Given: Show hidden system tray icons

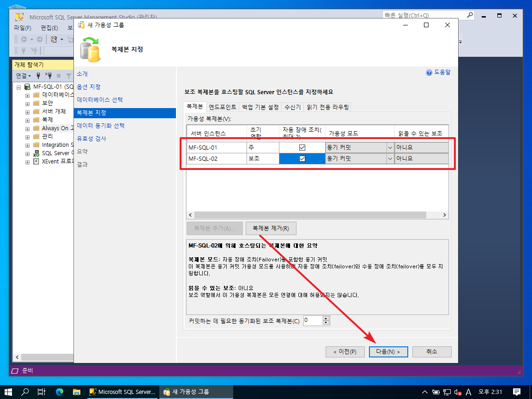Looking at the screenshot, I should [x=424, y=392].
